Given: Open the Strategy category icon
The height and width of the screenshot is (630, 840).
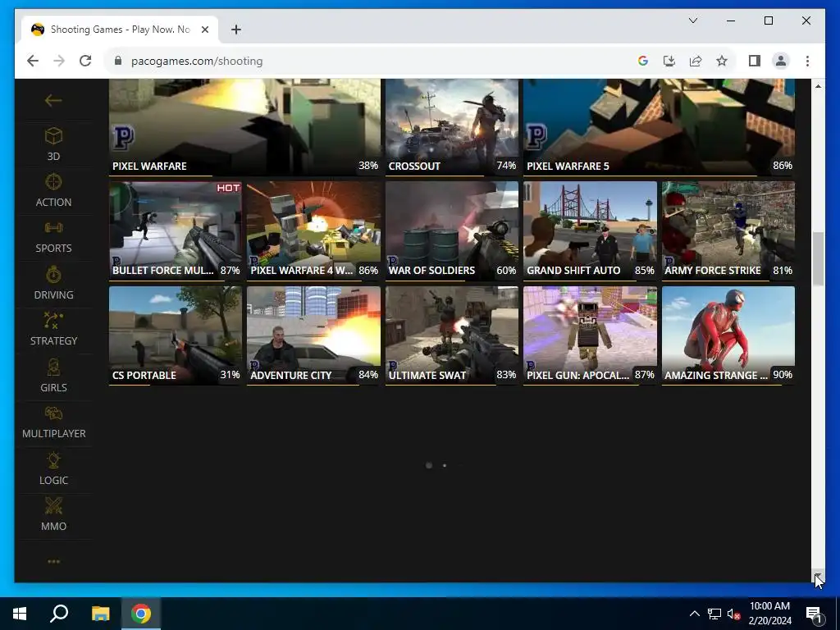Looking at the screenshot, I should click(53, 321).
